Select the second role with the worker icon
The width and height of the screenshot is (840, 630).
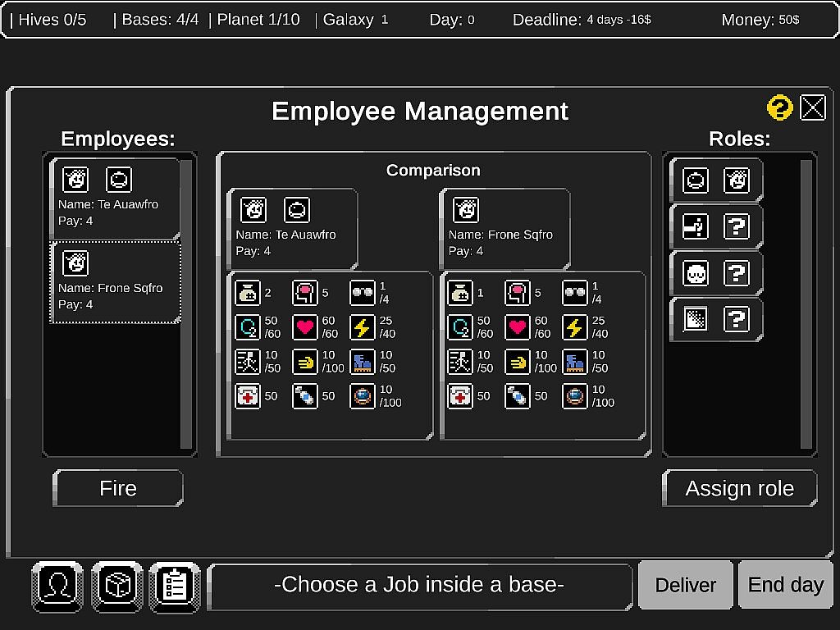(x=716, y=226)
